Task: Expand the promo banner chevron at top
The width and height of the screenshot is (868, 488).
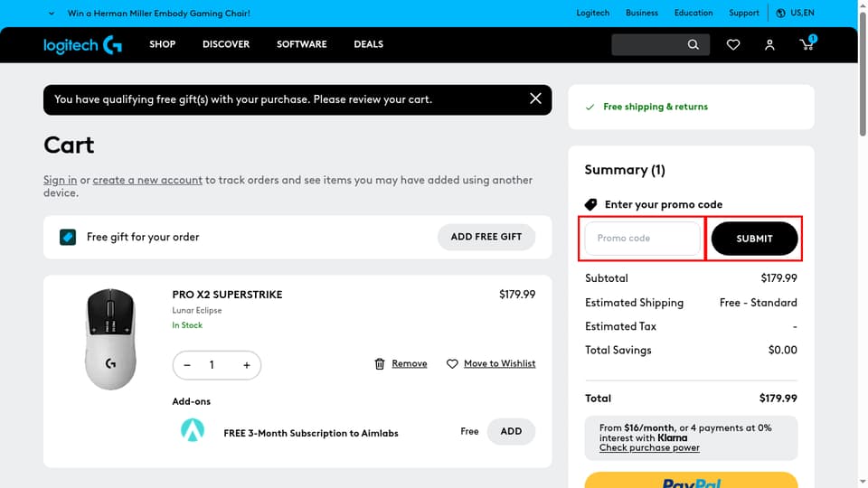Action: (x=52, y=14)
